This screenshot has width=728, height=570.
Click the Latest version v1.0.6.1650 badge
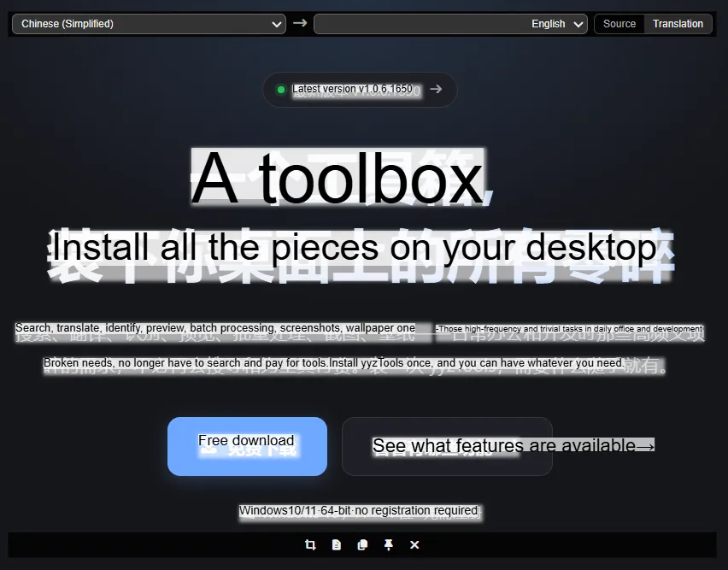pyautogui.click(x=360, y=90)
